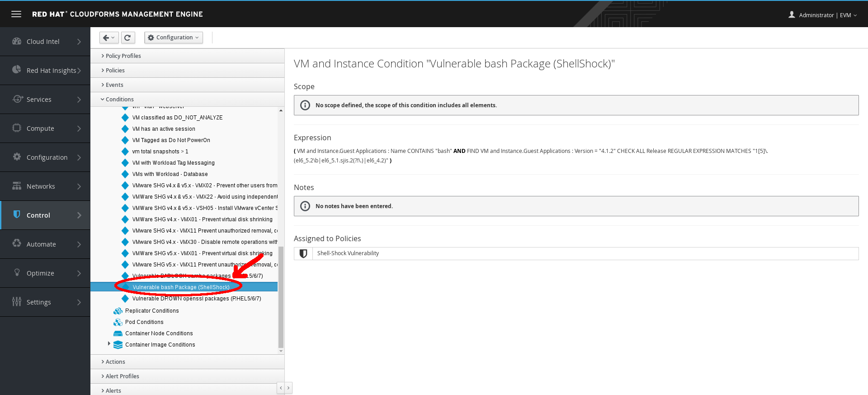Click the back arrow history button
Screen dimensions: 868x395
click(109, 38)
